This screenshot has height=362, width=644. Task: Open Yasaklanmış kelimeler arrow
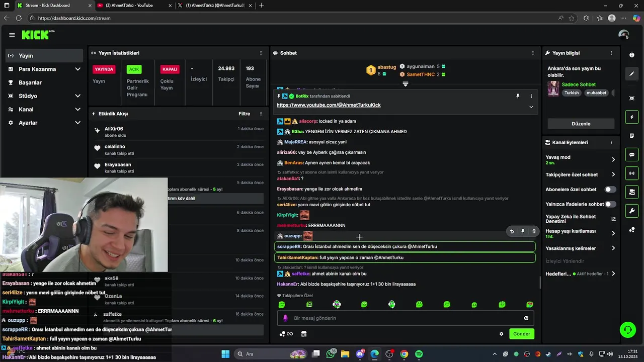(613, 248)
